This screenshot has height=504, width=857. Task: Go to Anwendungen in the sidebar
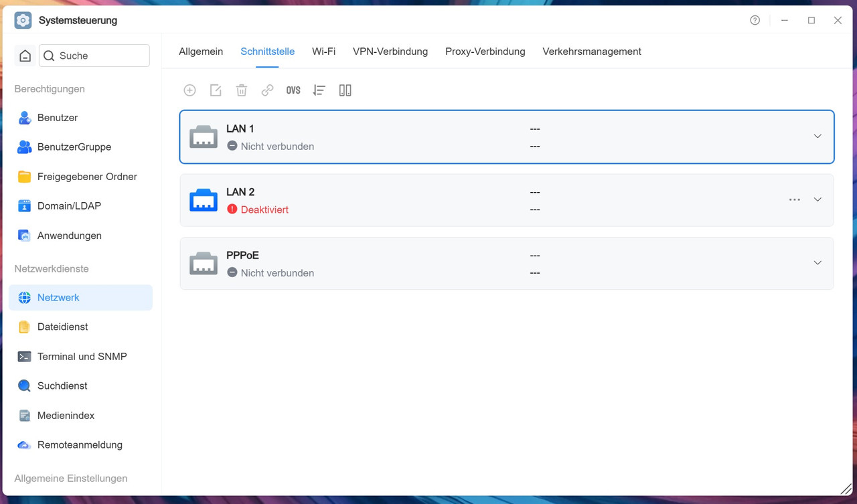click(x=81, y=236)
